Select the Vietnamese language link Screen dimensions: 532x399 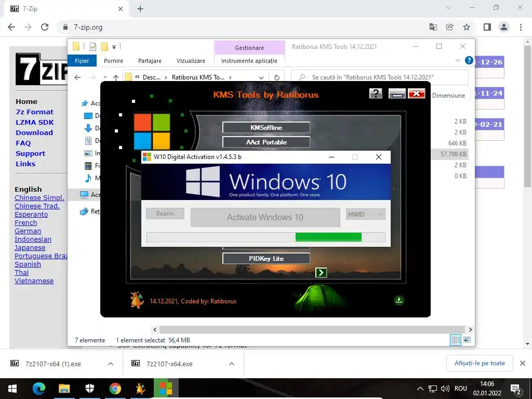pos(34,281)
